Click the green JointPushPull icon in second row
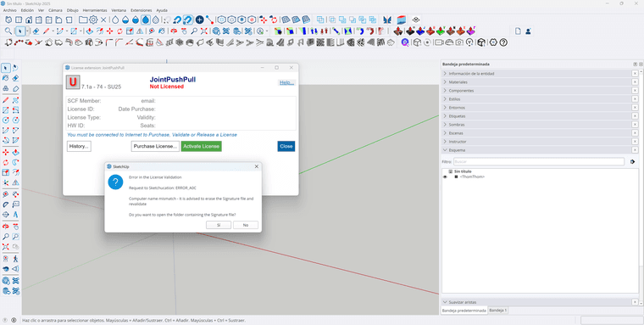Screen dimensions: 644x325 tap(441, 31)
